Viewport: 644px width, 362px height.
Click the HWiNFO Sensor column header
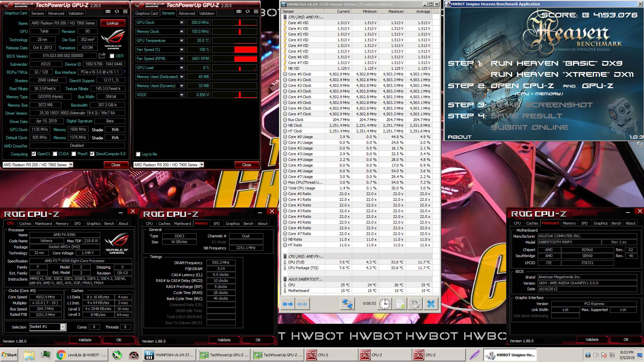(x=303, y=11)
